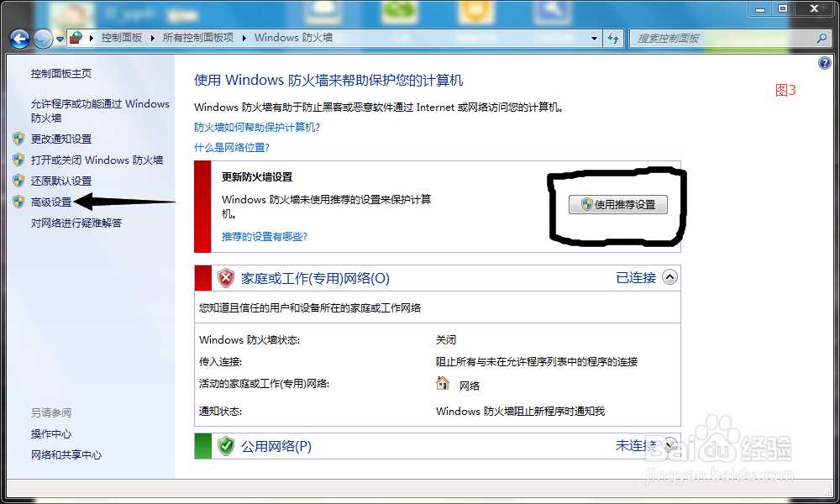This screenshot has height=504, width=840.
Task: Minimize the firewall window
Action: 760,8
